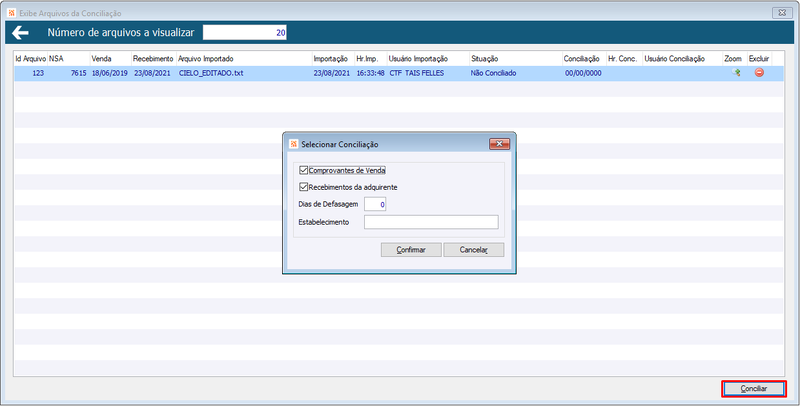The height and width of the screenshot is (406, 800).
Task: Click the NSA column header
Action: click(x=68, y=59)
